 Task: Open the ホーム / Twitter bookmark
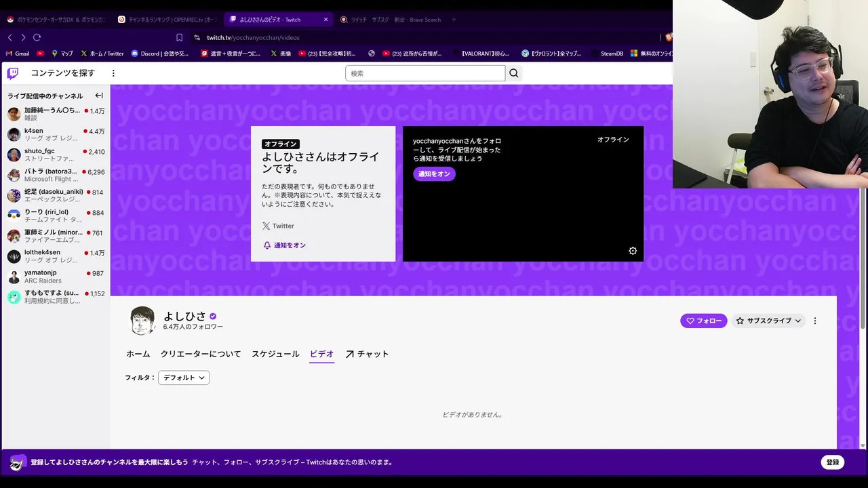click(102, 54)
